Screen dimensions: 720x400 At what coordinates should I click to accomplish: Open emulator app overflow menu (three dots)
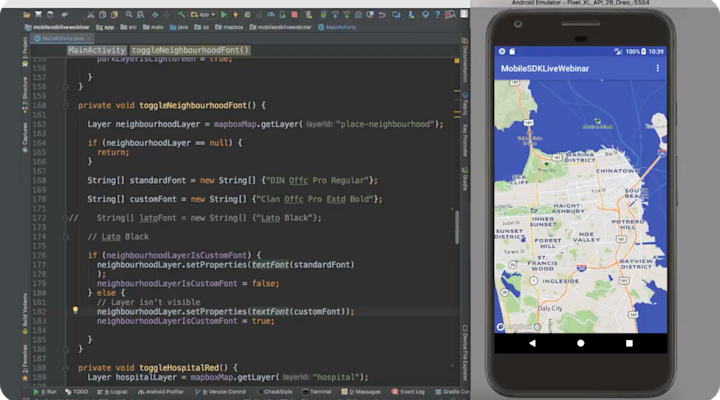658,68
